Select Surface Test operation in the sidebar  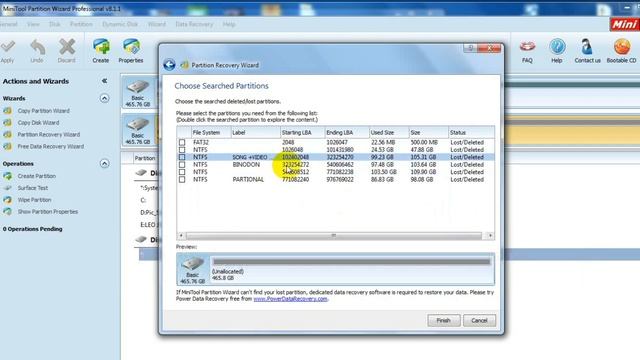33,188
